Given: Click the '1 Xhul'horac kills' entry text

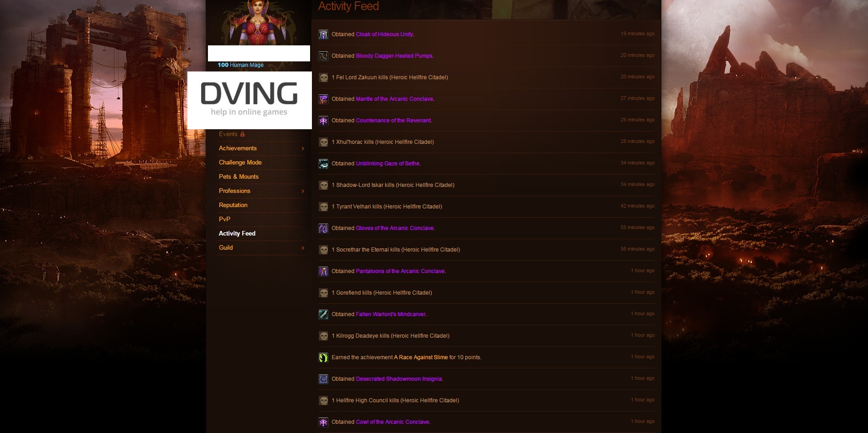Looking at the screenshot, I should (382, 142).
